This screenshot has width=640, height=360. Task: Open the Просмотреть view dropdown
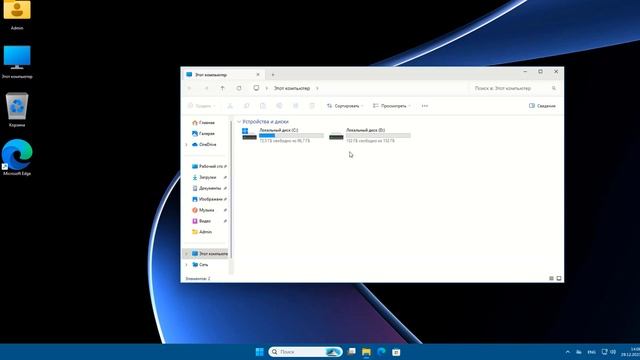(x=392, y=106)
